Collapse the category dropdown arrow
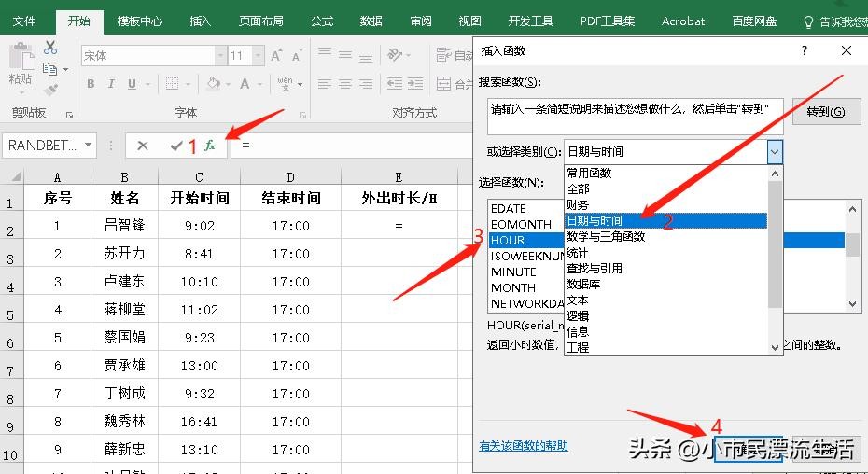Viewport: 868px width, 474px height. click(x=775, y=152)
